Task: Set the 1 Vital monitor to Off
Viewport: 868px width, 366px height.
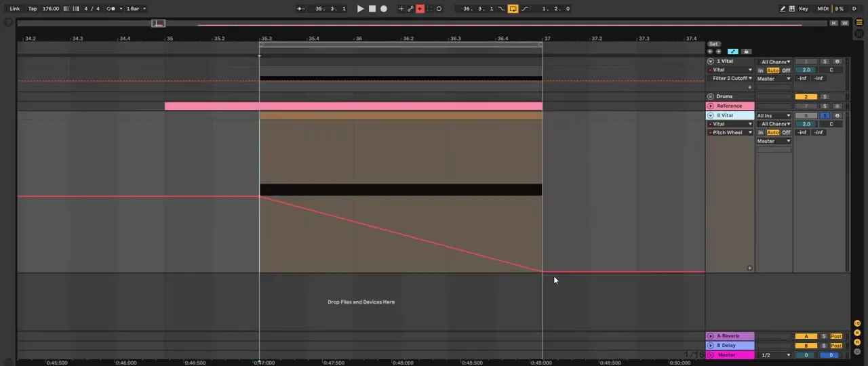Action: click(786, 70)
